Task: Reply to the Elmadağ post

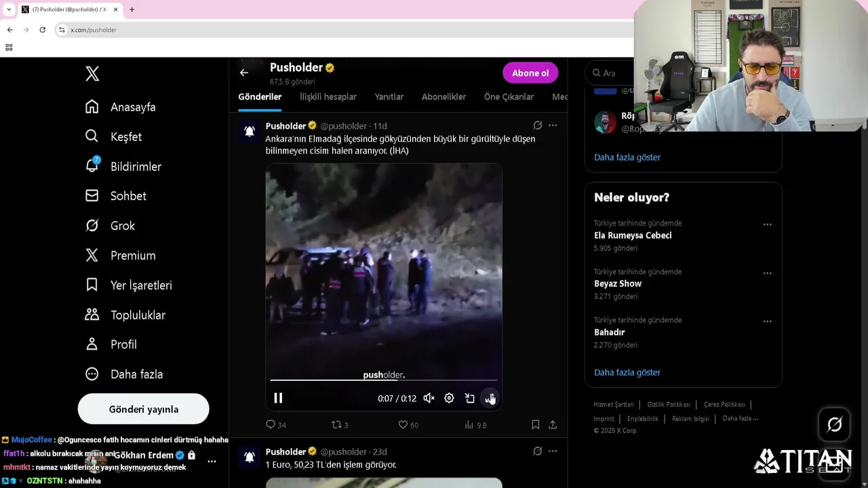Action: click(x=276, y=425)
